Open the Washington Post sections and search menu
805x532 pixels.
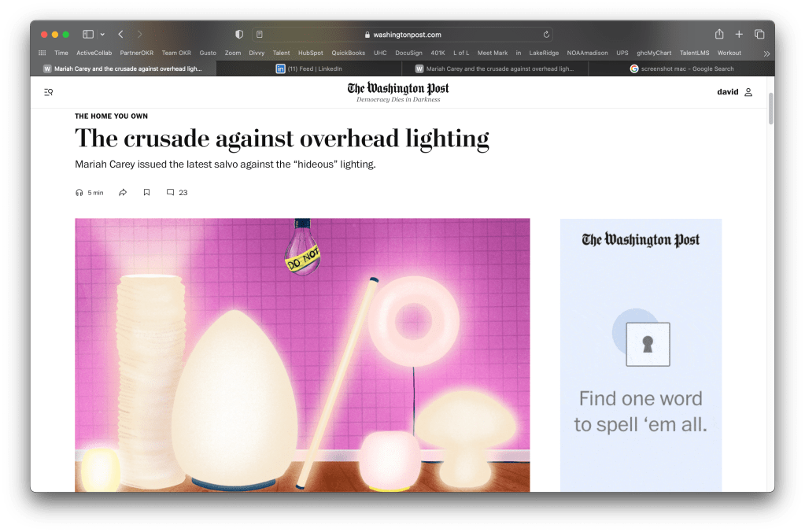coord(49,92)
